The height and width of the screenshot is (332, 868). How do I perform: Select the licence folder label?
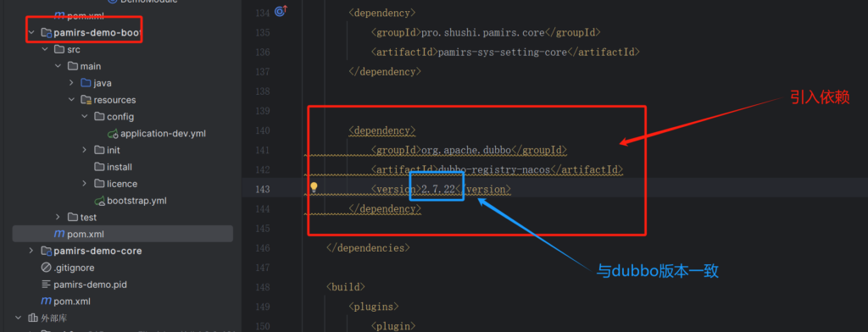click(122, 184)
